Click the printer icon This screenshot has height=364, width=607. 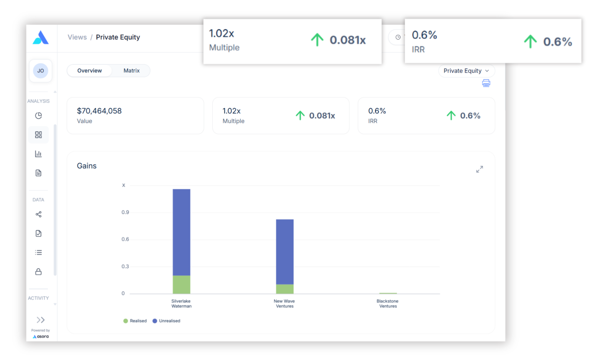tap(486, 83)
